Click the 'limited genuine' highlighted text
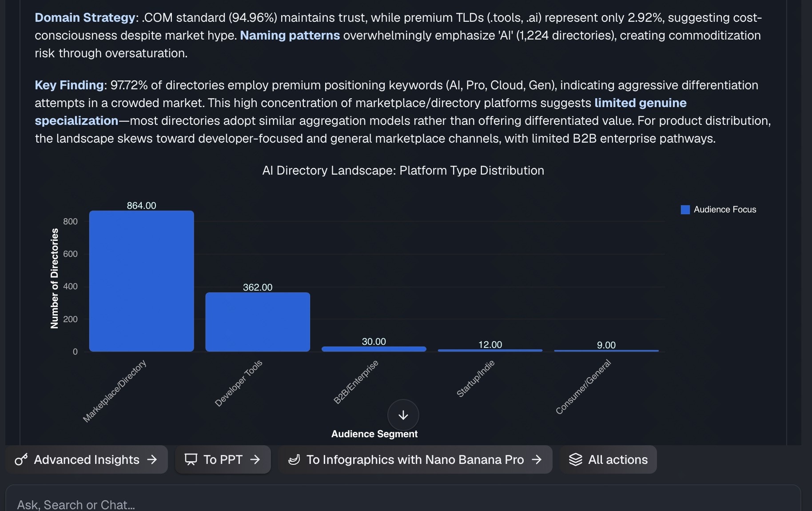Screen dimensions: 812x511 pos(641,103)
